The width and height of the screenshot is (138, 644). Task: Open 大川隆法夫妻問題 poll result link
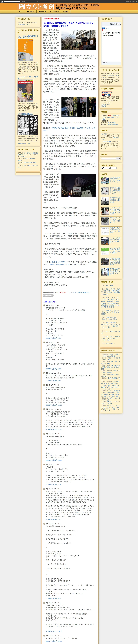click(x=113, y=125)
